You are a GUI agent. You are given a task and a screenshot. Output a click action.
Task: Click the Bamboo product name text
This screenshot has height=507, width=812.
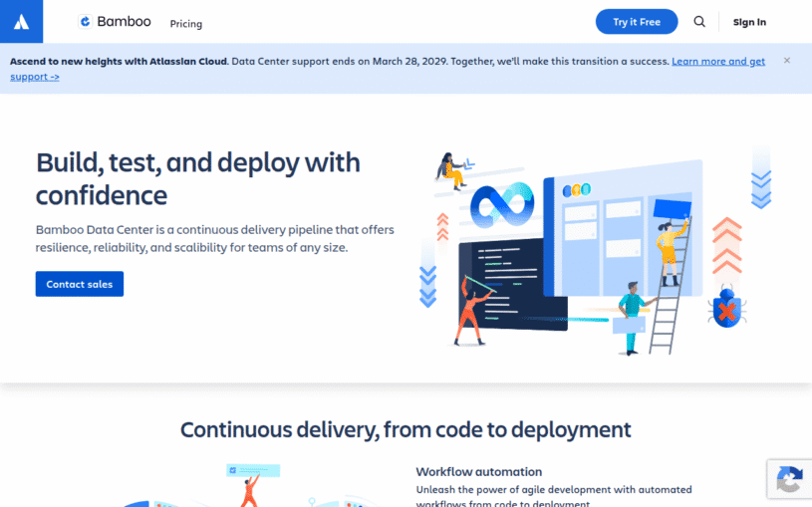tap(124, 21)
